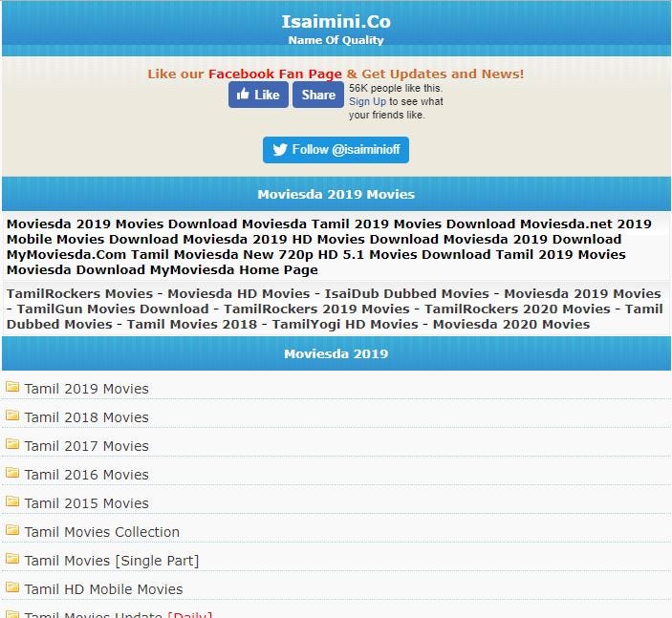The image size is (672, 618).
Task: Open the IsaiDub Dubbed Movies link
Action: (x=406, y=294)
